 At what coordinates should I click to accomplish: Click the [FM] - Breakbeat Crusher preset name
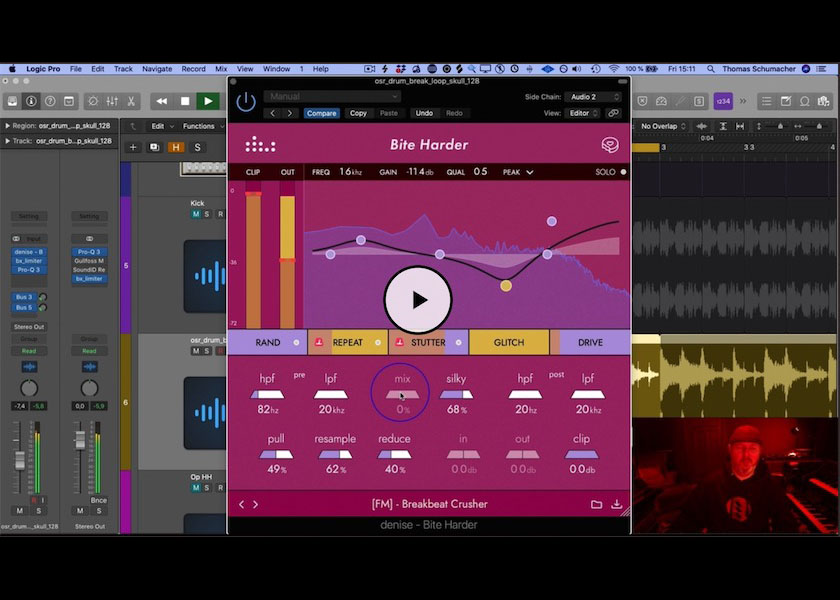[x=430, y=504]
